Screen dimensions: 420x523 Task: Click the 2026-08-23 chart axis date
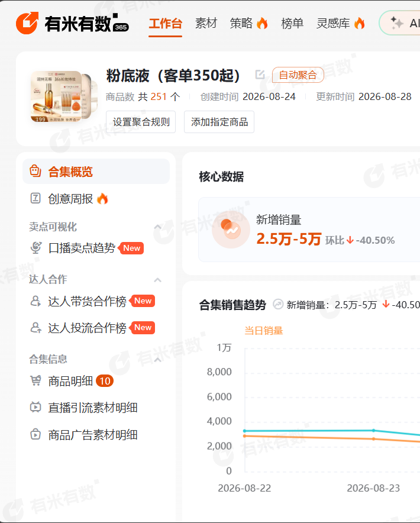coord(373,488)
